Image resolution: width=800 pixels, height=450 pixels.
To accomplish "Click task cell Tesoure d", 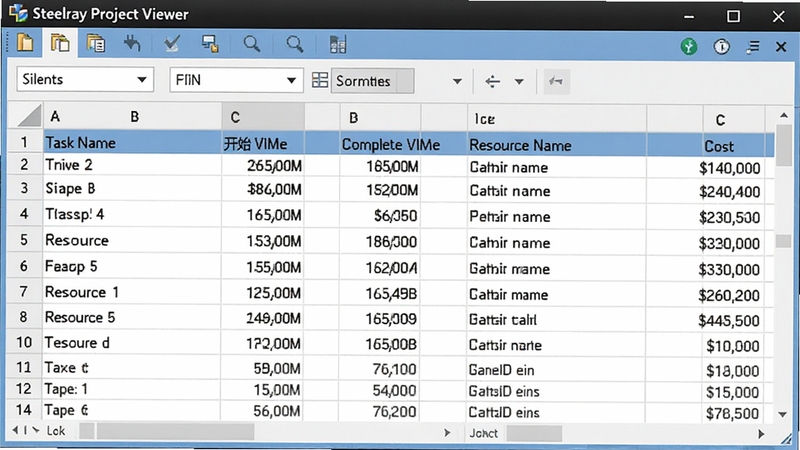I will click(x=132, y=342).
